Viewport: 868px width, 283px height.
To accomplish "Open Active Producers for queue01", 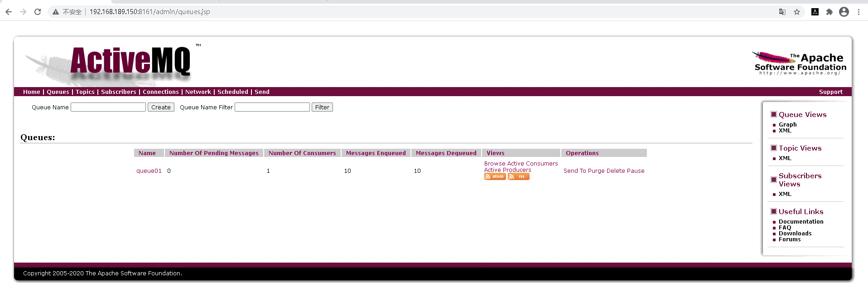I will (508, 170).
